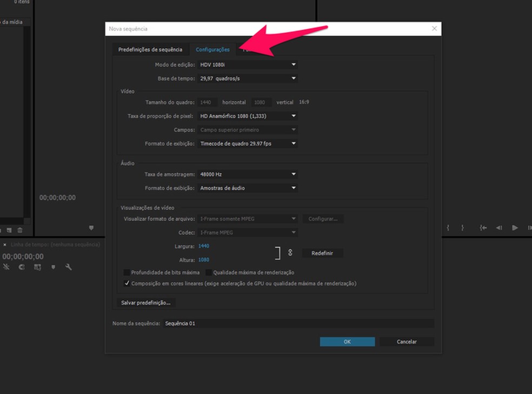Click the OK button

click(347, 342)
